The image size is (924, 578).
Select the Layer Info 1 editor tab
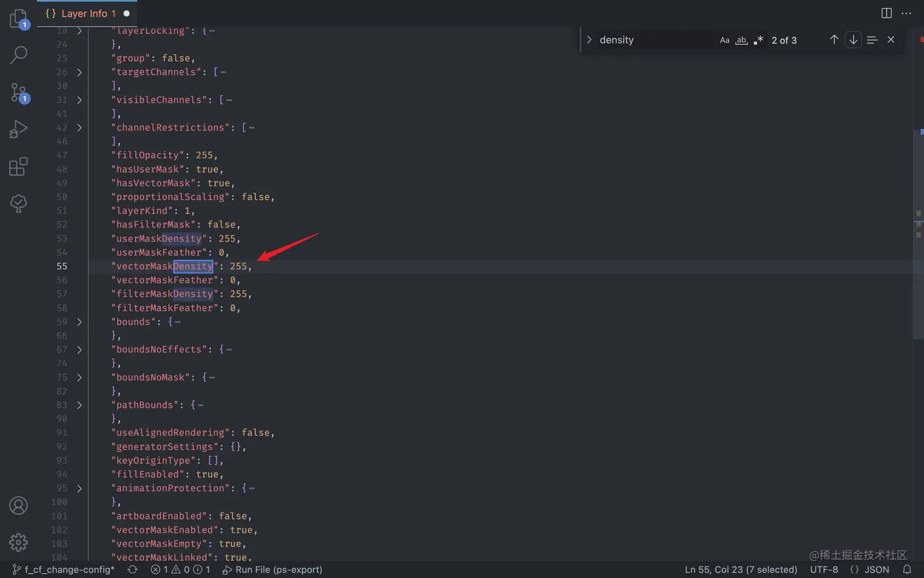coord(87,13)
